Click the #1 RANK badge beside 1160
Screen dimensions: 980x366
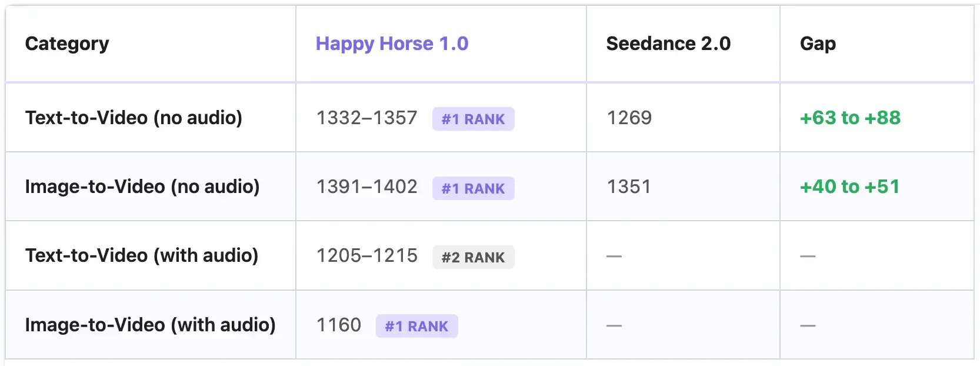pyautogui.click(x=416, y=326)
